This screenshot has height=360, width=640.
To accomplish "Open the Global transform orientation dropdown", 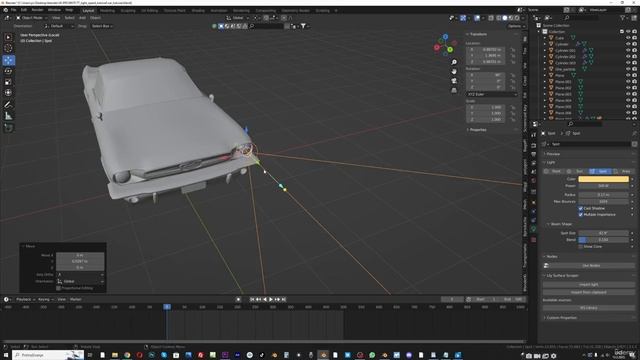I will click(239, 18).
